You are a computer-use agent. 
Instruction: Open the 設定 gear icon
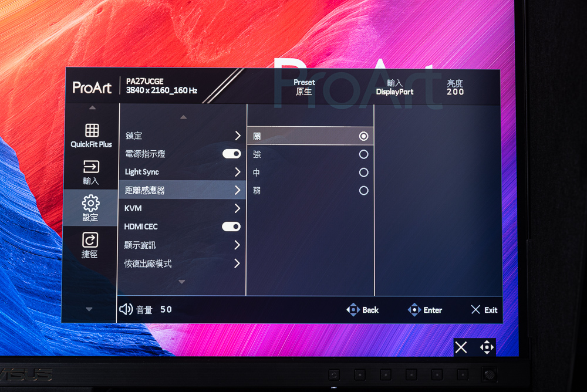tap(90, 203)
